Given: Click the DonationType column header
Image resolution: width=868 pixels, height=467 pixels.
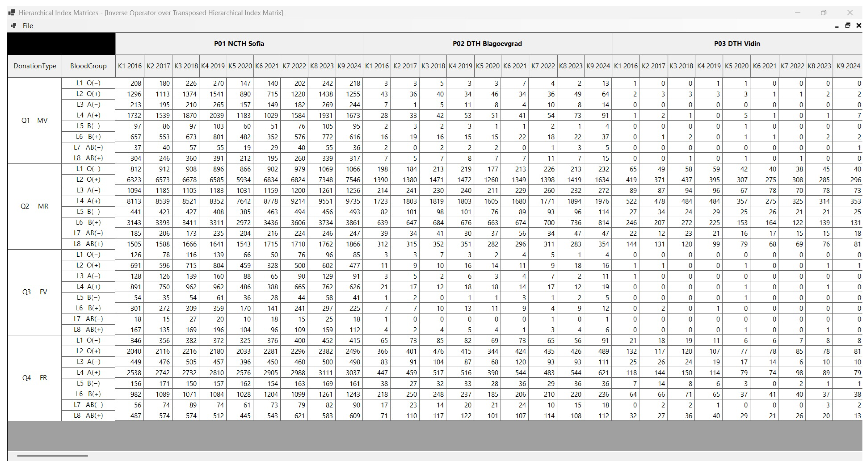Looking at the screenshot, I should pyautogui.click(x=35, y=66).
